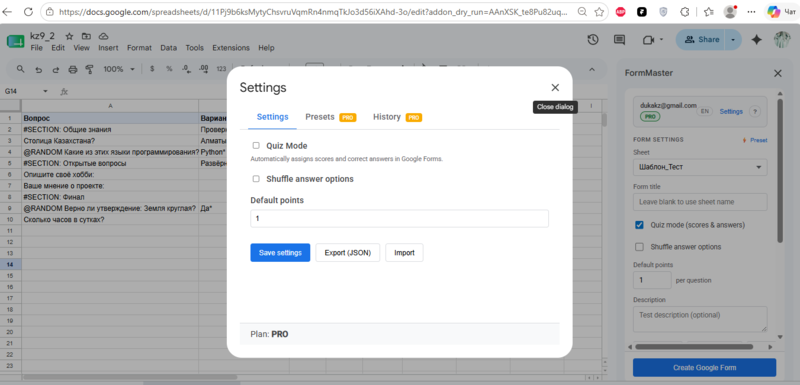The width and height of the screenshot is (800, 385).
Task: Toggle the EN language pill
Action: (705, 112)
